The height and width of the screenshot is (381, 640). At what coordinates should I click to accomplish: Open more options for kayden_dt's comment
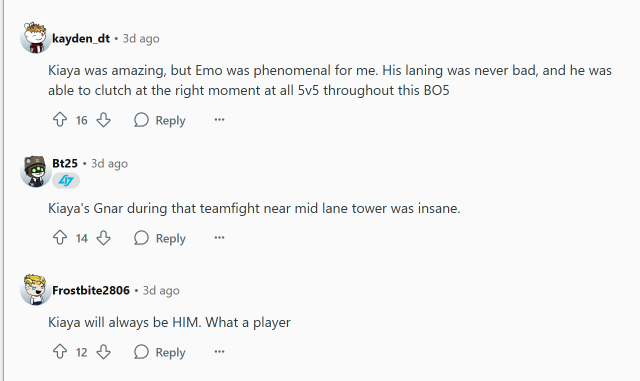220,120
